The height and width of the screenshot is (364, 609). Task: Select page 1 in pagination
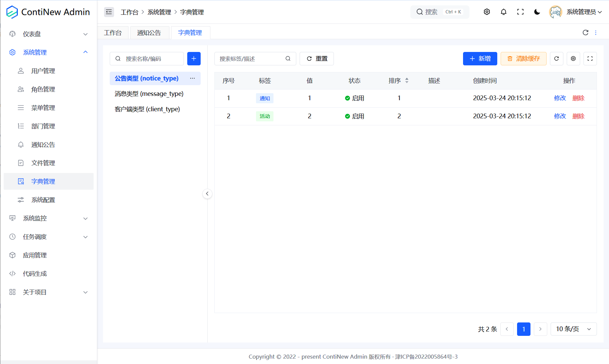pos(523,329)
